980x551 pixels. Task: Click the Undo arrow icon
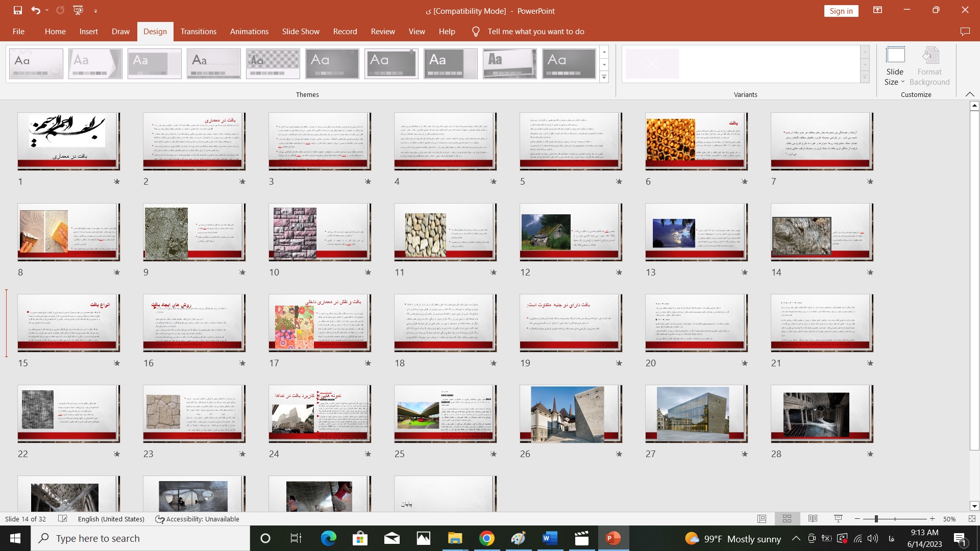pos(35,10)
